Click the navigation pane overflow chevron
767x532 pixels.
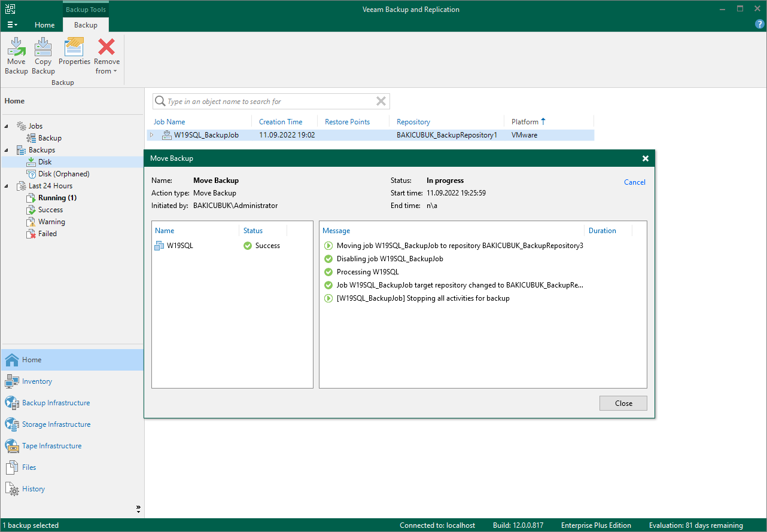pyautogui.click(x=138, y=509)
